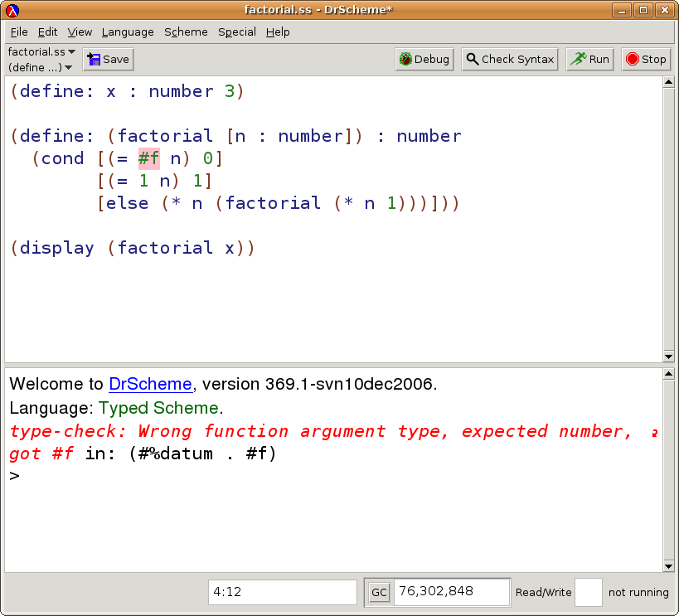Expand the factorial.ss file dropdown
The image size is (679, 616).
click(x=41, y=51)
